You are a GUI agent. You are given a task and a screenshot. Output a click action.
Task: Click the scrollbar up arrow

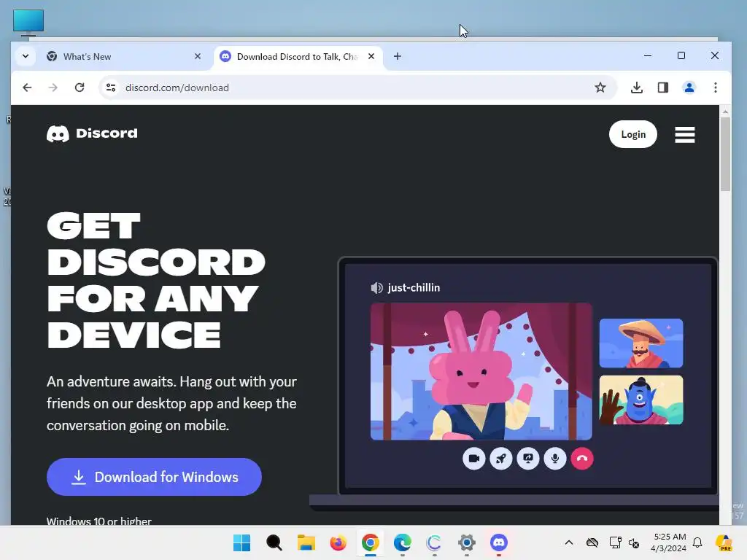tap(725, 112)
